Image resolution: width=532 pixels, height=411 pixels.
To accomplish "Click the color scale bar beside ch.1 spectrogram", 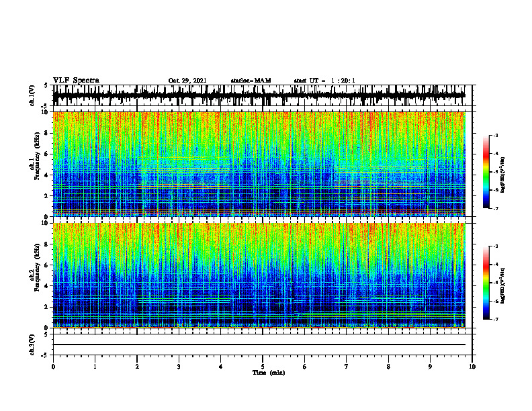I will point(486,172).
